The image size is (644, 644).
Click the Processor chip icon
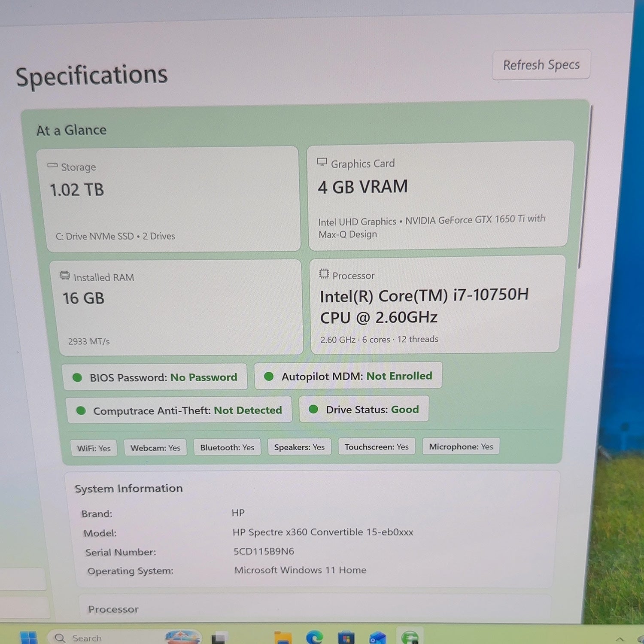(x=324, y=273)
